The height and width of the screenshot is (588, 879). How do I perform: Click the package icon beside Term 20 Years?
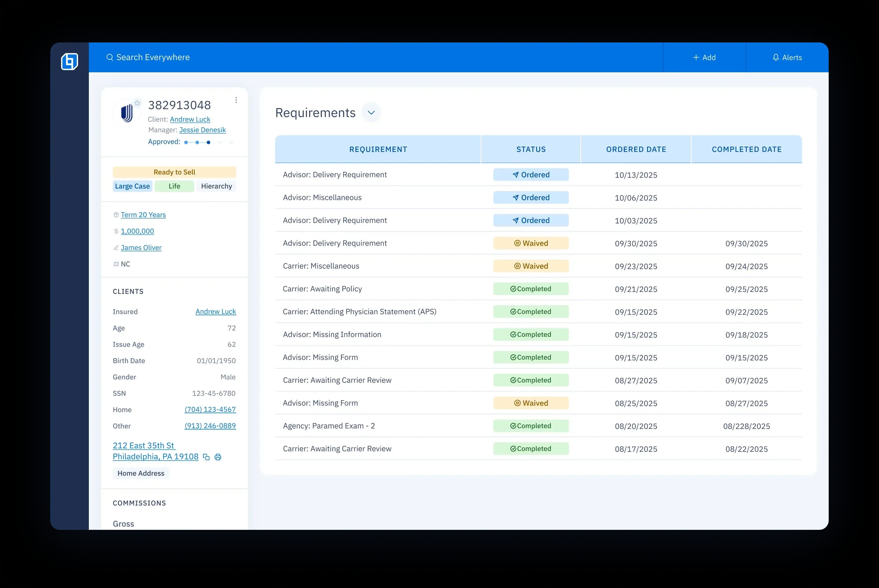click(116, 215)
